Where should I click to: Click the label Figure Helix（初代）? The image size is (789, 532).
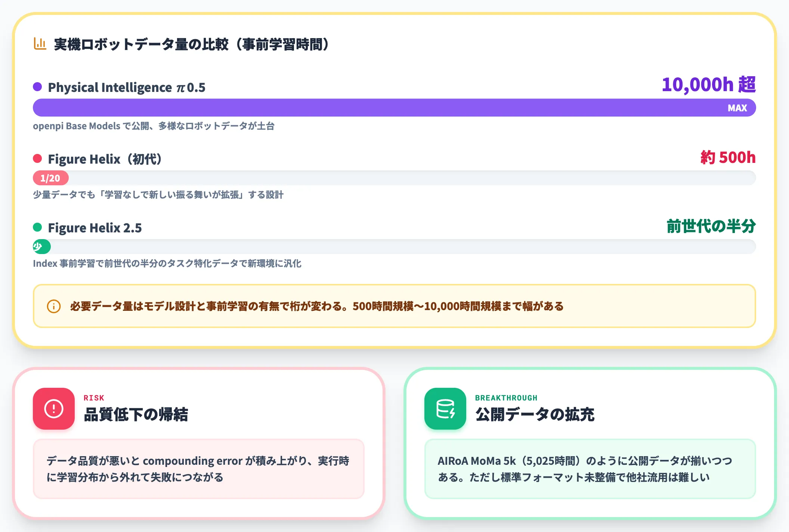pyautogui.click(x=105, y=159)
